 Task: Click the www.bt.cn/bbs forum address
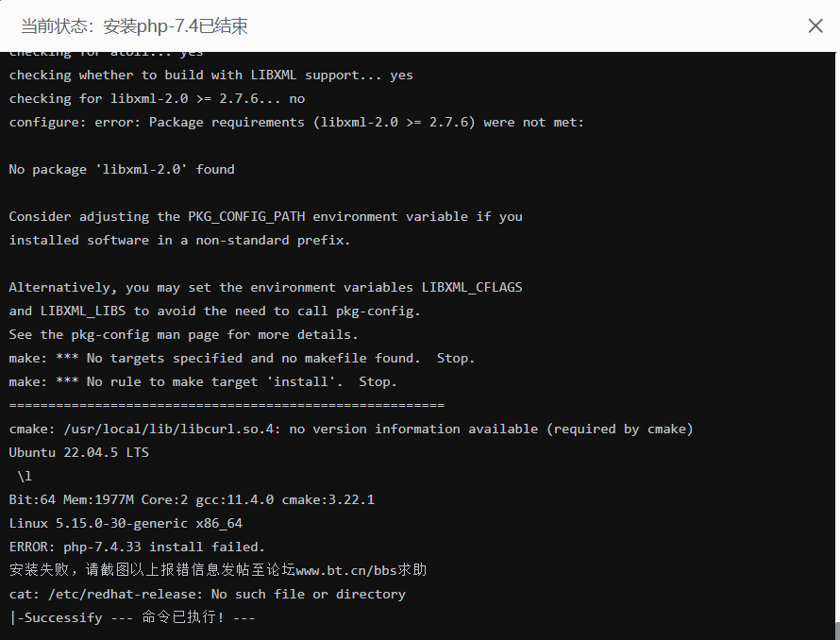click(x=361, y=570)
